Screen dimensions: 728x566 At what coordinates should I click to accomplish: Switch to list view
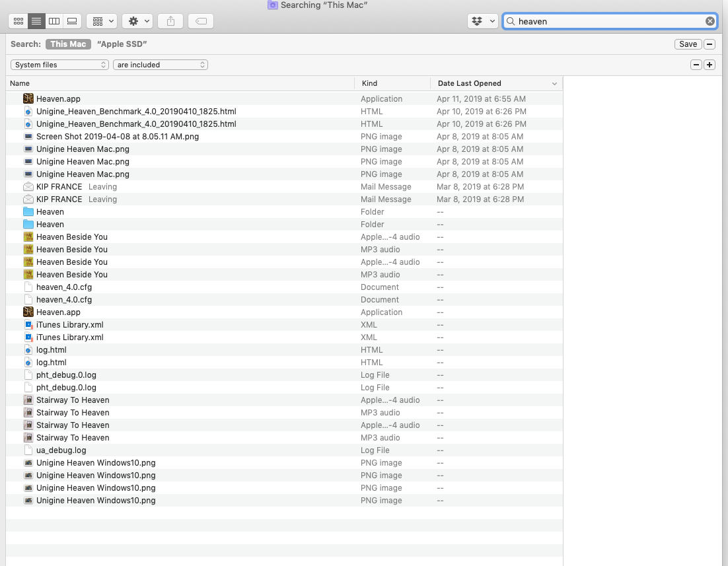36,21
